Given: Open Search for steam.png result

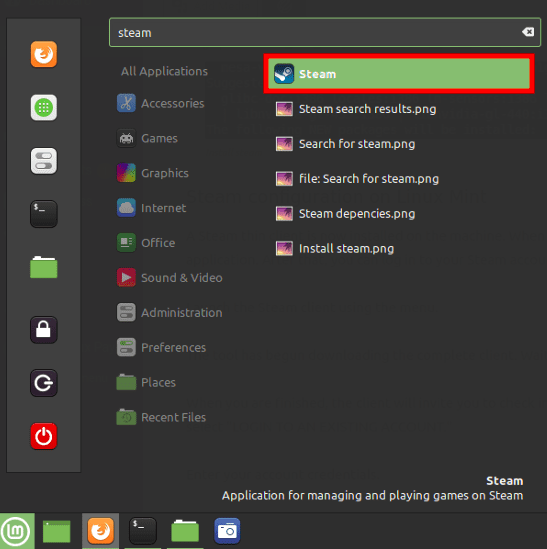Looking at the screenshot, I should [x=345, y=144].
